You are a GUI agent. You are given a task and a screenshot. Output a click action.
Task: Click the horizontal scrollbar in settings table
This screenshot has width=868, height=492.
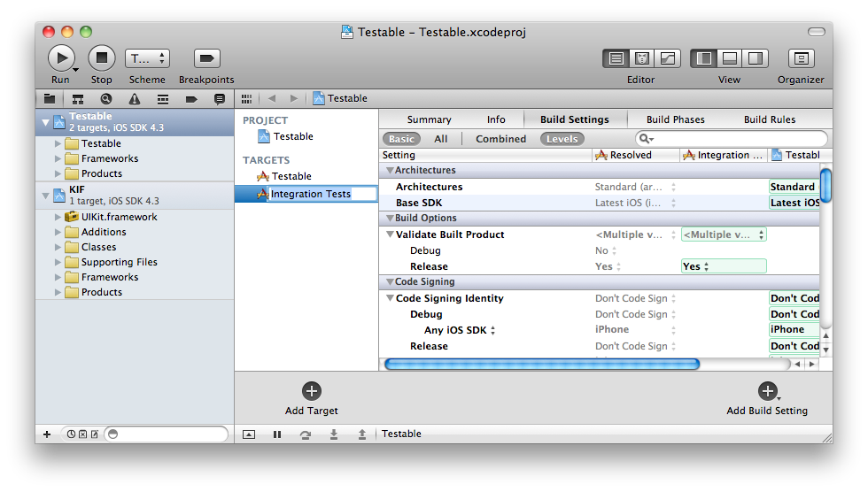click(x=541, y=364)
